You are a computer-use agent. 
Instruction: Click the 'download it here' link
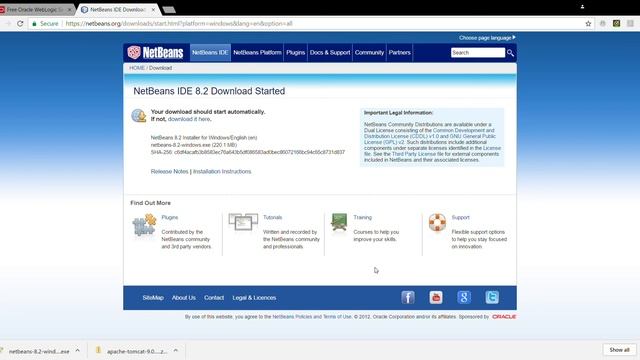click(189, 119)
